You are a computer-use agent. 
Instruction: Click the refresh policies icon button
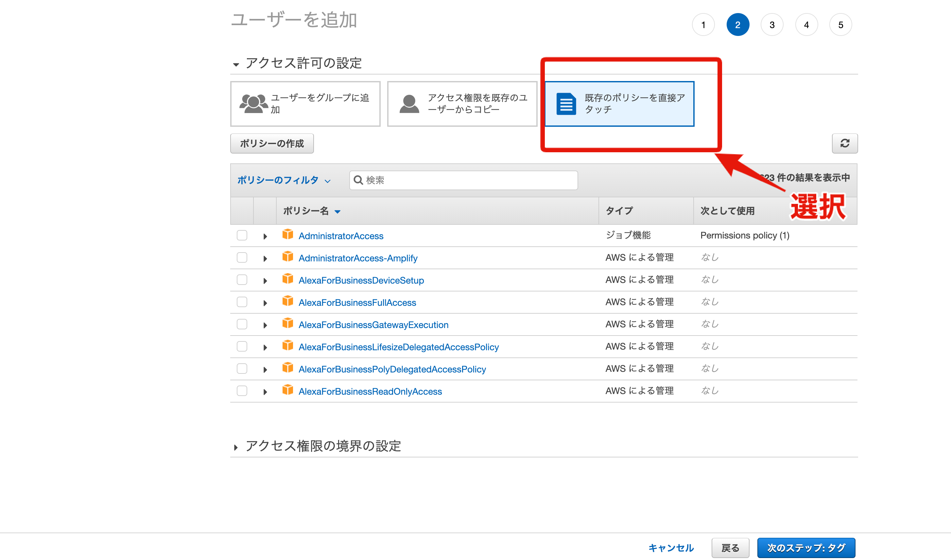click(x=844, y=143)
